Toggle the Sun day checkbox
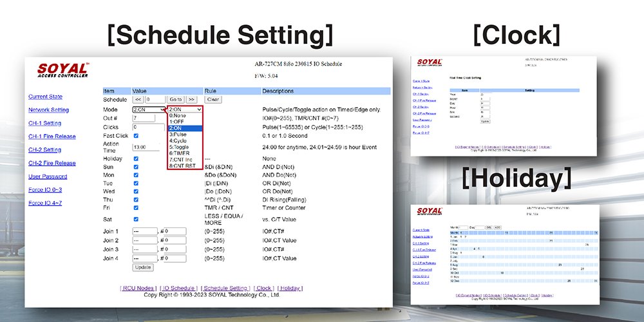The image size is (644, 322). coord(135,166)
